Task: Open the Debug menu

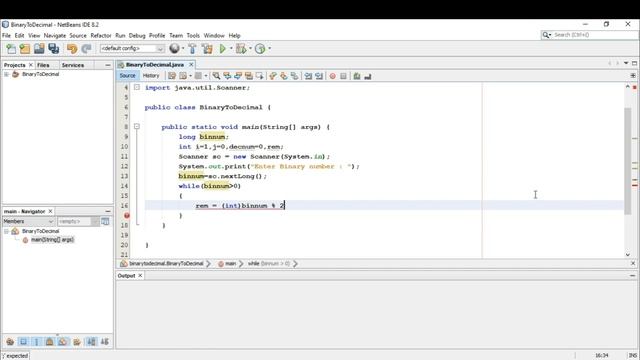Action: pyautogui.click(x=137, y=36)
